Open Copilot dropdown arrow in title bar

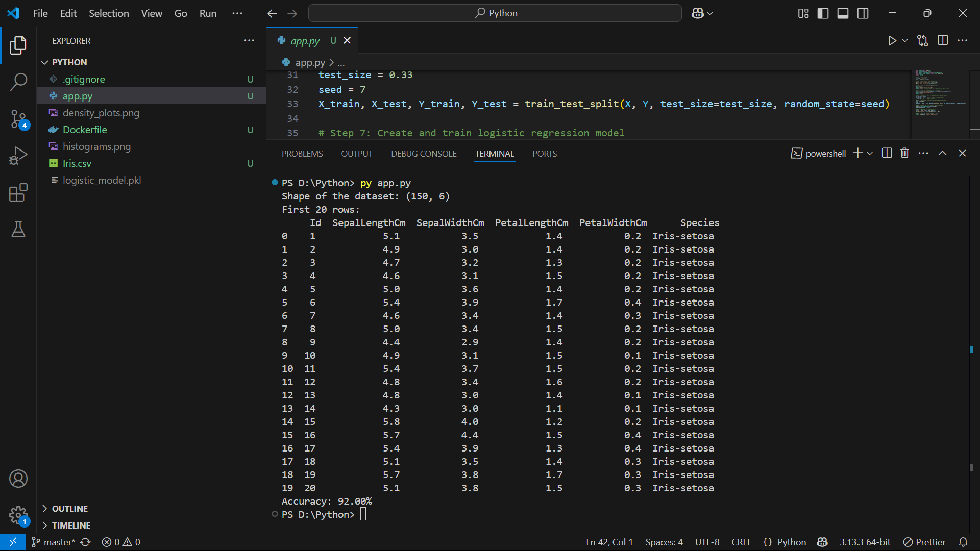point(710,13)
